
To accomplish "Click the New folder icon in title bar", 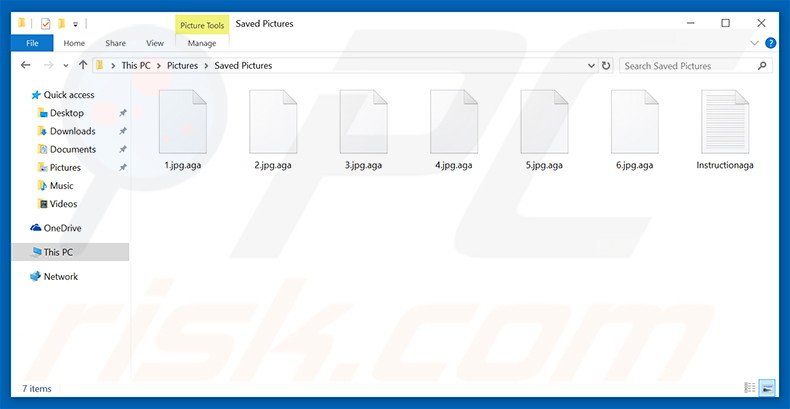I will click(x=61, y=23).
